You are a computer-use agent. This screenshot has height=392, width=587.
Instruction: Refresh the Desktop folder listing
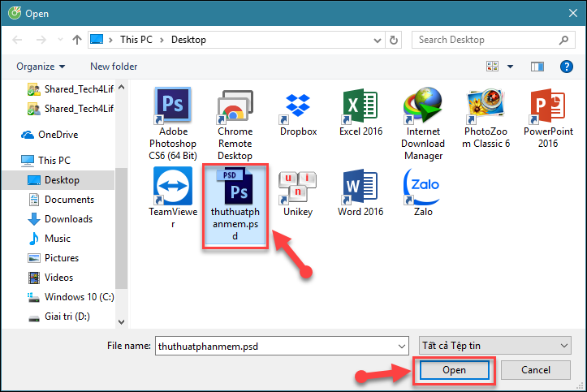[x=394, y=40]
